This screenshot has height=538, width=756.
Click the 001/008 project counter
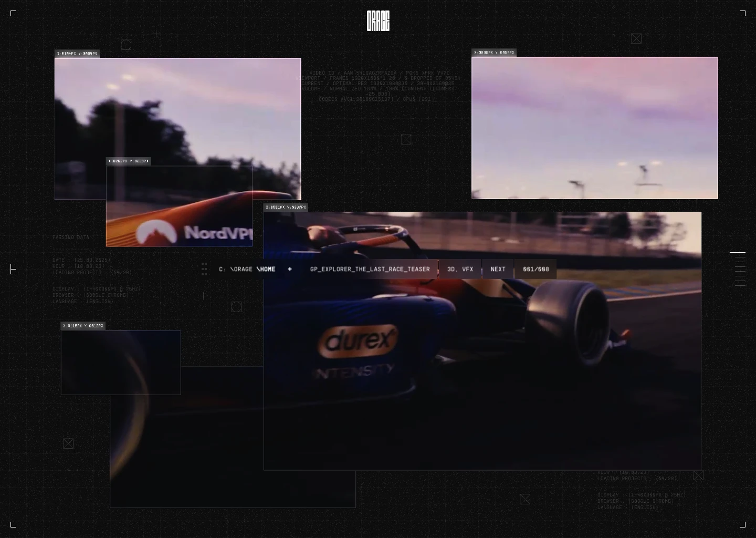pyautogui.click(x=536, y=269)
